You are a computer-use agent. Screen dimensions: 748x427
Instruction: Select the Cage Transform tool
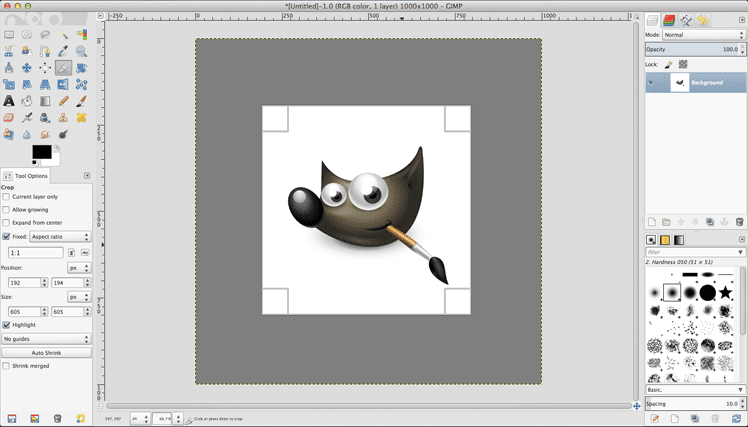click(82, 84)
